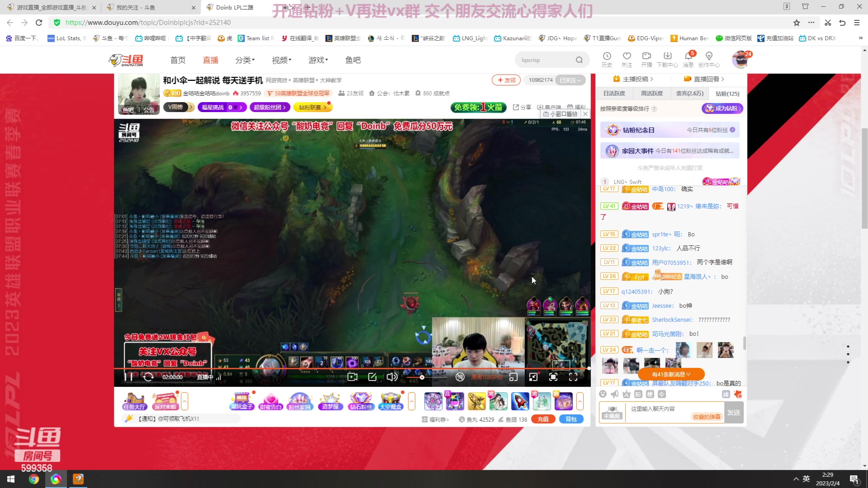This screenshot has height=488, width=868.
Task: Open the emoji smiley picker in chat
Action: 603,394
